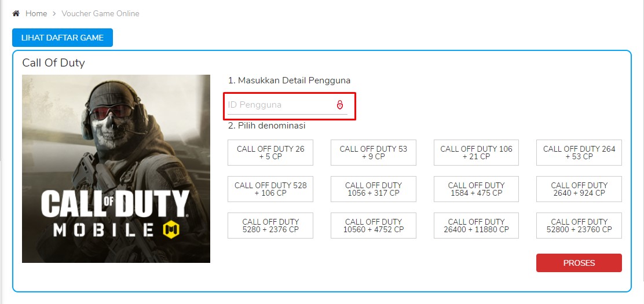Click the '2. Pilih denominasi' label
The height and width of the screenshot is (304, 644).
tap(266, 126)
